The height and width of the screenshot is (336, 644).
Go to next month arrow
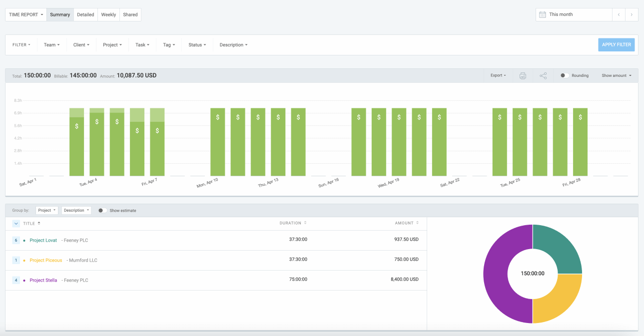(632, 14)
